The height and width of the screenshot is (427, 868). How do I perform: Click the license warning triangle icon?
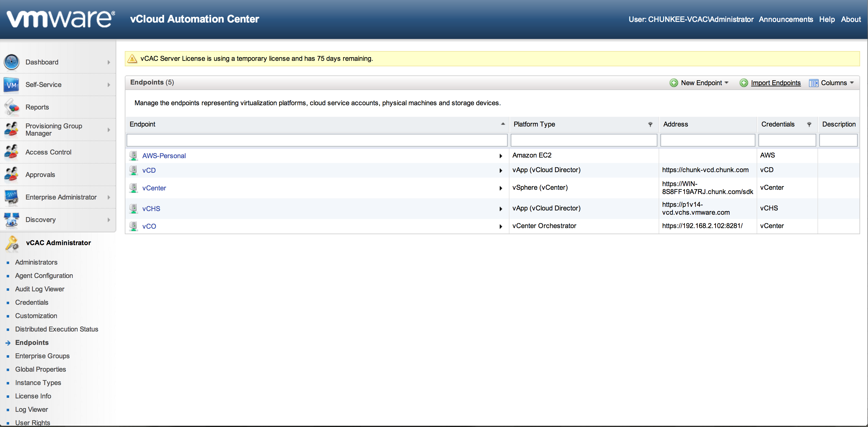132,59
